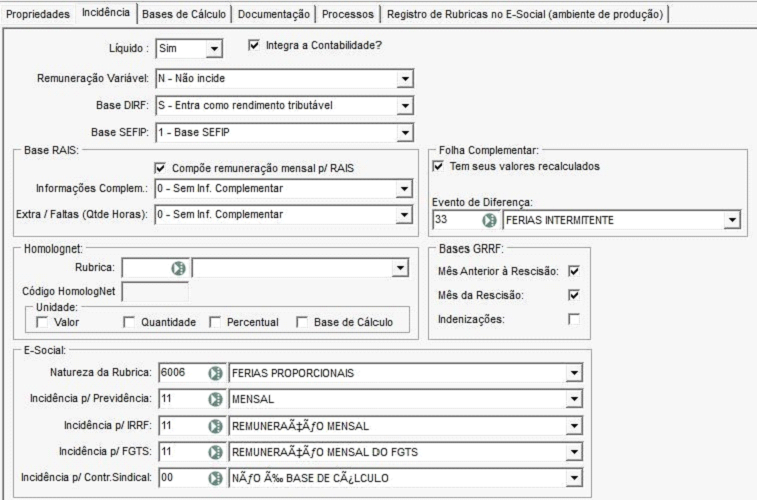757x500 pixels.
Task: Click lookup icon for Incidência p/ Previdência
Action: tap(215, 399)
